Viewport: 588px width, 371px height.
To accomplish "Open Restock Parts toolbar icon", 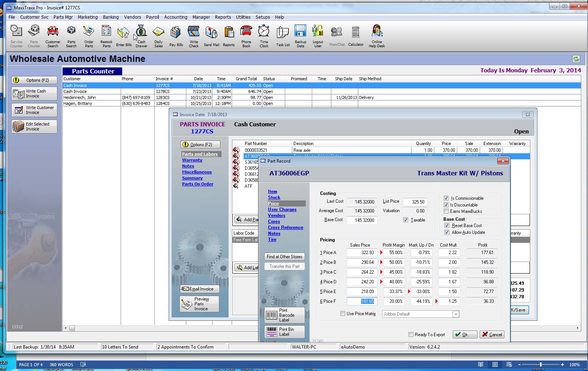I will tap(106, 36).
